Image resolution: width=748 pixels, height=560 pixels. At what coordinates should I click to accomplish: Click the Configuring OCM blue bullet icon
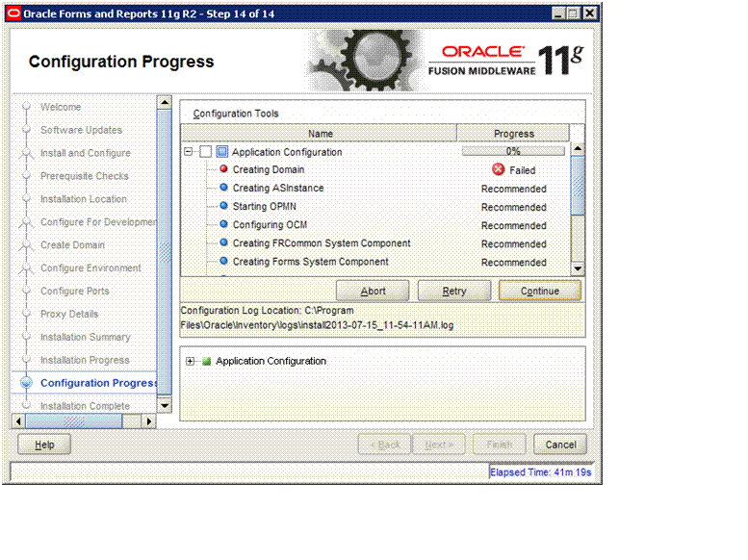tap(223, 225)
